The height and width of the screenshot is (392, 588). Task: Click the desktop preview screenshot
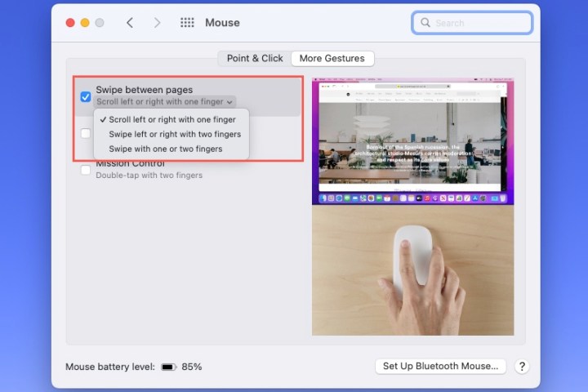(x=413, y=141)
